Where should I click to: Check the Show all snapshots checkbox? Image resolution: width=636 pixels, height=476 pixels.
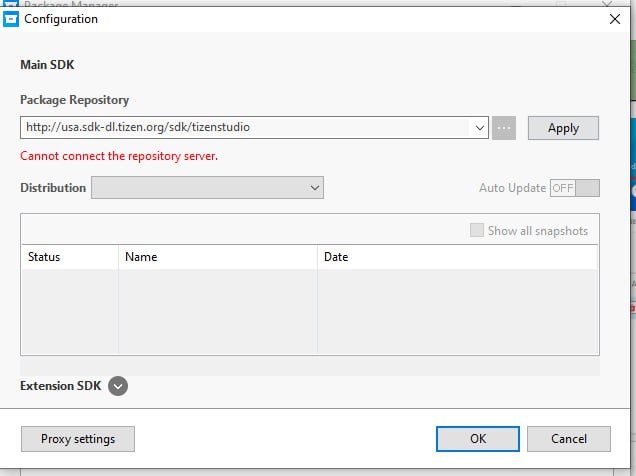coord(477,231)
